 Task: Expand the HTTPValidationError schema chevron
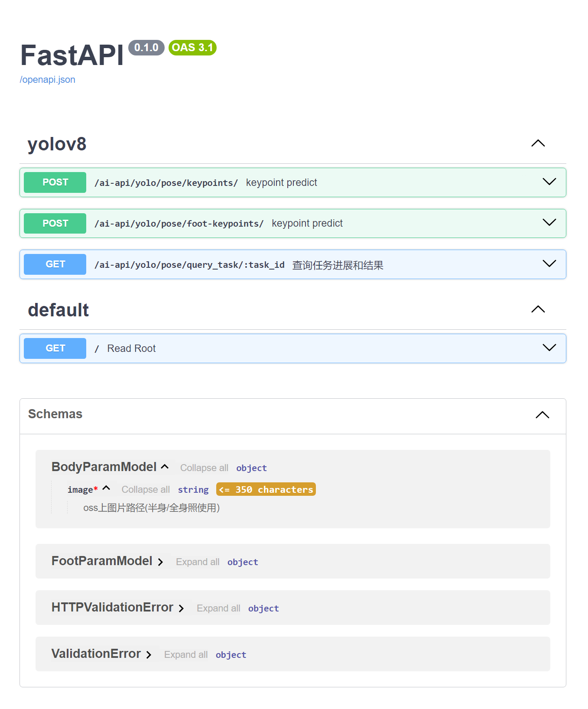181,608
